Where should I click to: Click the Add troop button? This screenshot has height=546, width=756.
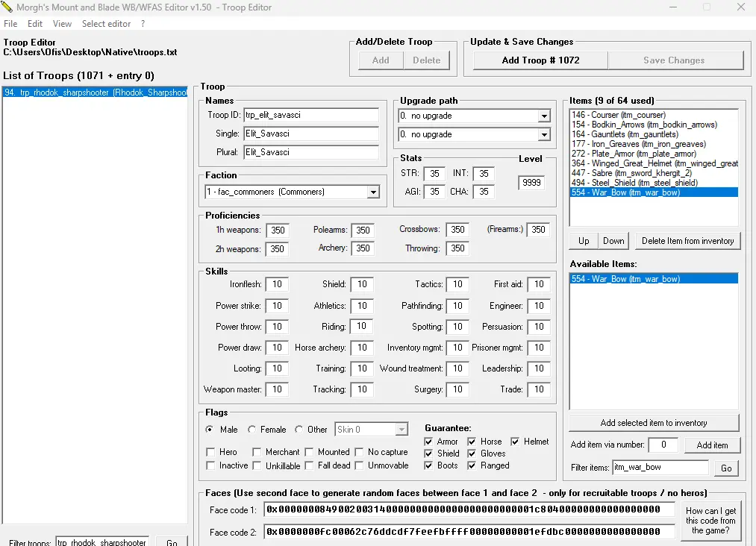point(381,60)
